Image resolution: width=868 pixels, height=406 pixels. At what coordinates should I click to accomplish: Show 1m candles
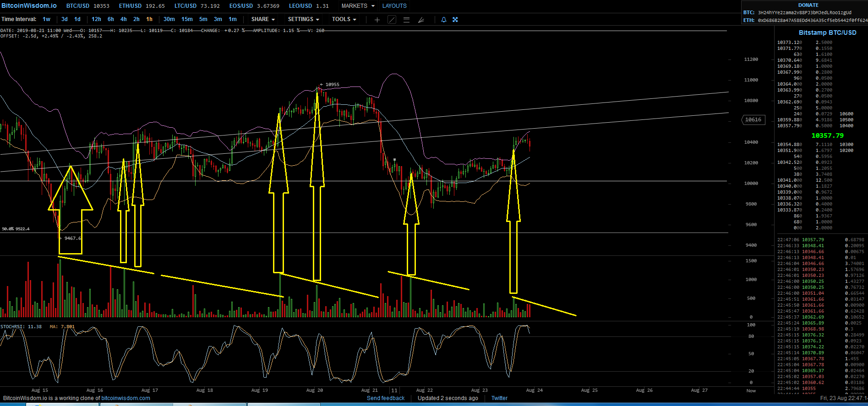coord(233,19)
